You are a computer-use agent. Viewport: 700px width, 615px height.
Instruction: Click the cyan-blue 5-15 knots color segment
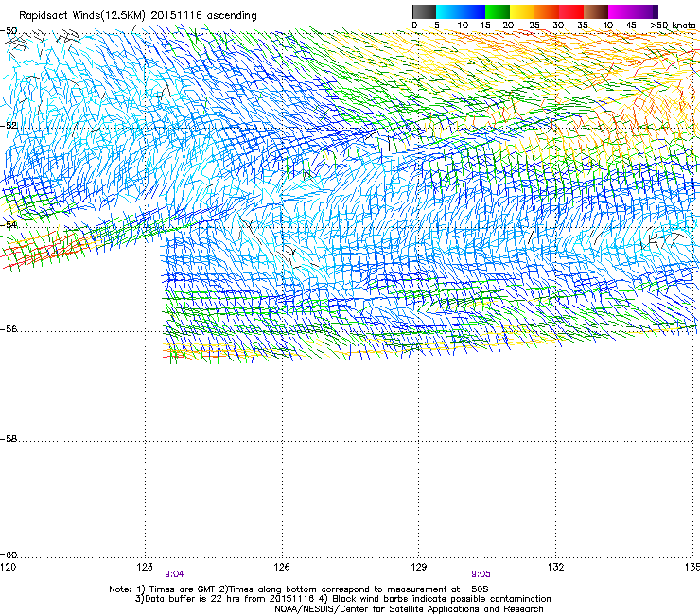point(461,11)
